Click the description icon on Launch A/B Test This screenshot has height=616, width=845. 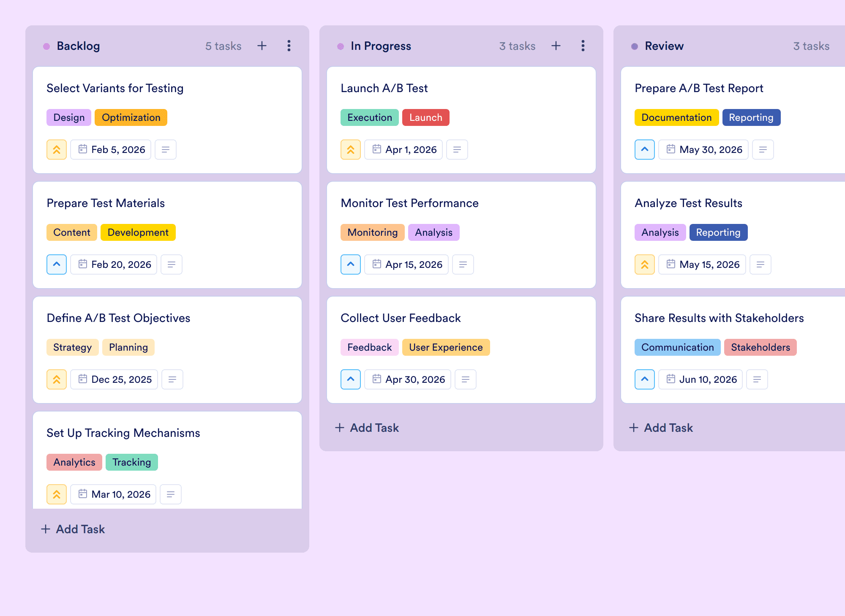457,150
